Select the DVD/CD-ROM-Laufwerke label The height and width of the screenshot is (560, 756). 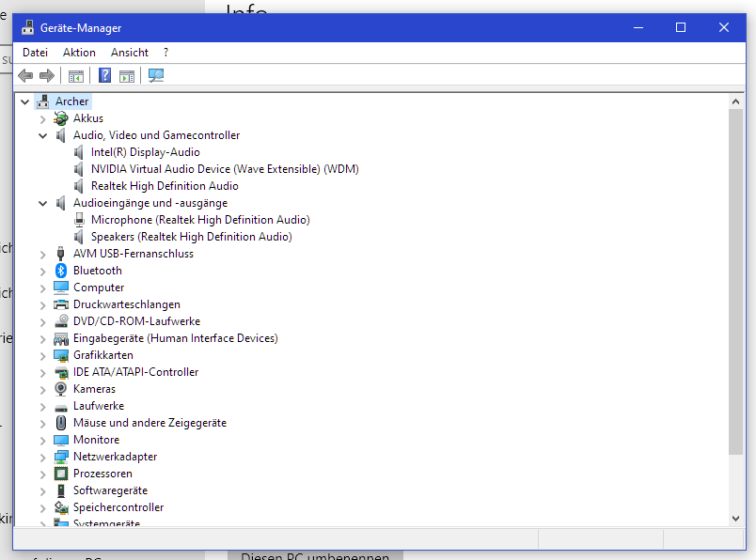point(136,321)
